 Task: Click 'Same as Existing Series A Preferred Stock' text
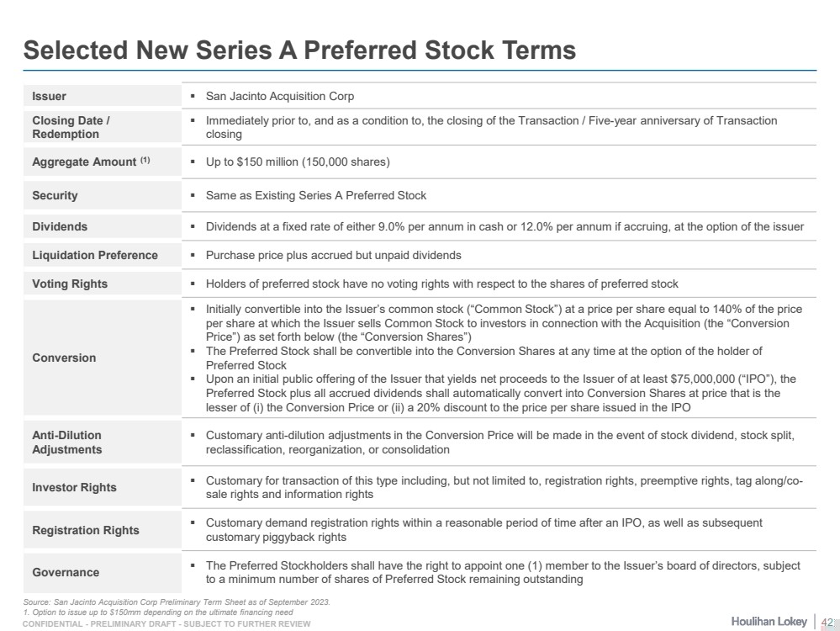[x=316, y=195]
